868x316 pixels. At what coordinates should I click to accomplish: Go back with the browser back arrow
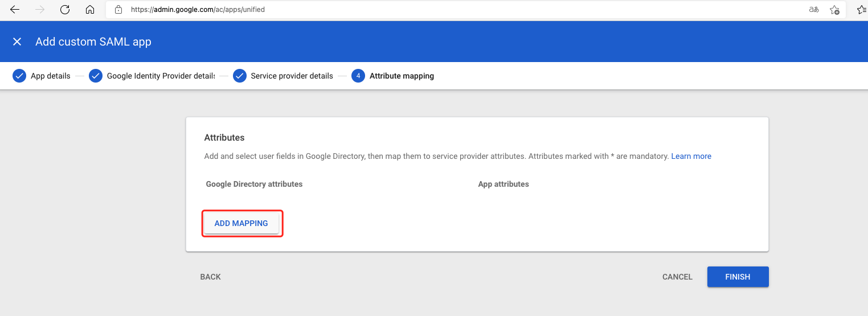(x=15, y=10)
